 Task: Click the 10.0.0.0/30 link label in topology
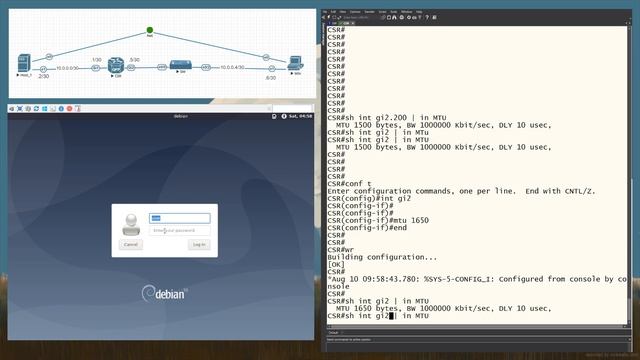[x=67, y=68]
